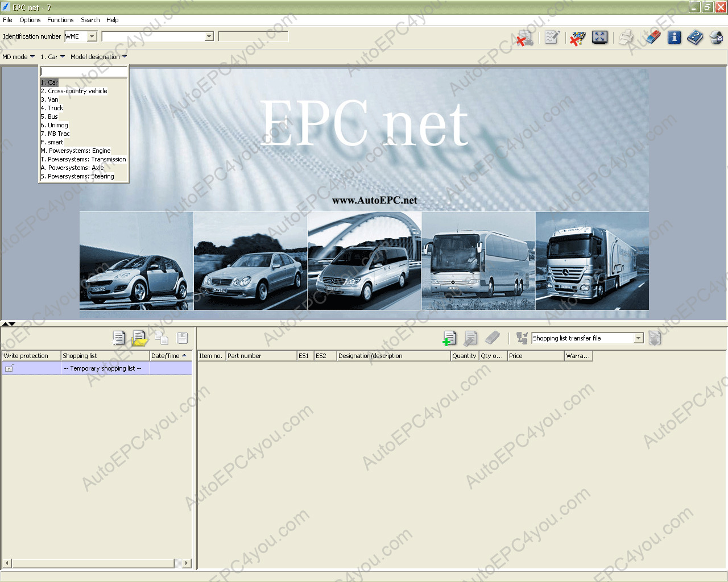The height and width of the screenshot is (582, 728).
Task: Open the Options menu
Action: [x=30, y=20]
